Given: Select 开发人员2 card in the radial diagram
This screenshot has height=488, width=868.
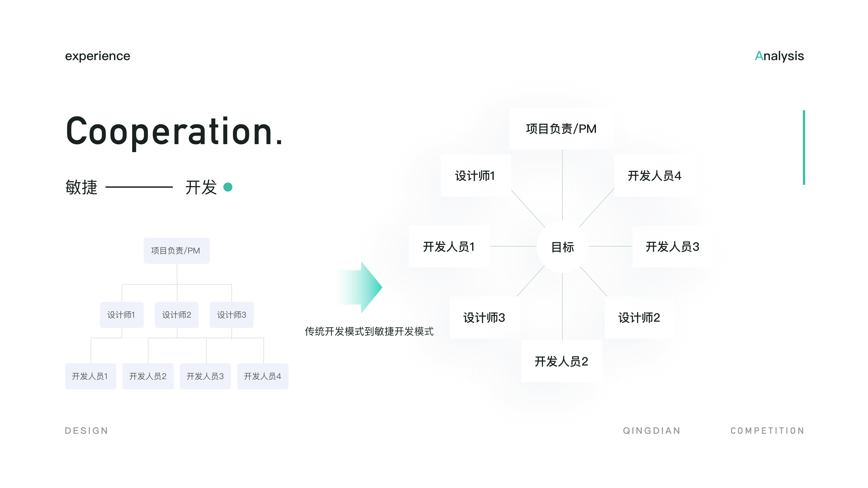Looking at the screenshot, I should pos(562,361).
